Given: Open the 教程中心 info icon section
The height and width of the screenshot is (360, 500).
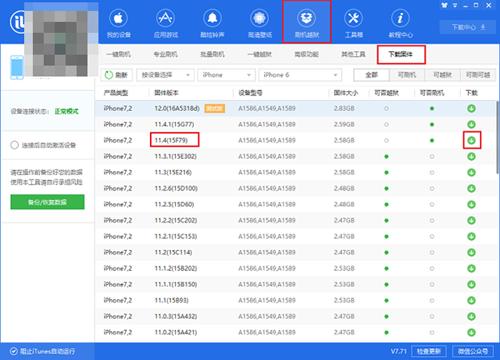Looking at the screenshot, I should coord(400,23).
